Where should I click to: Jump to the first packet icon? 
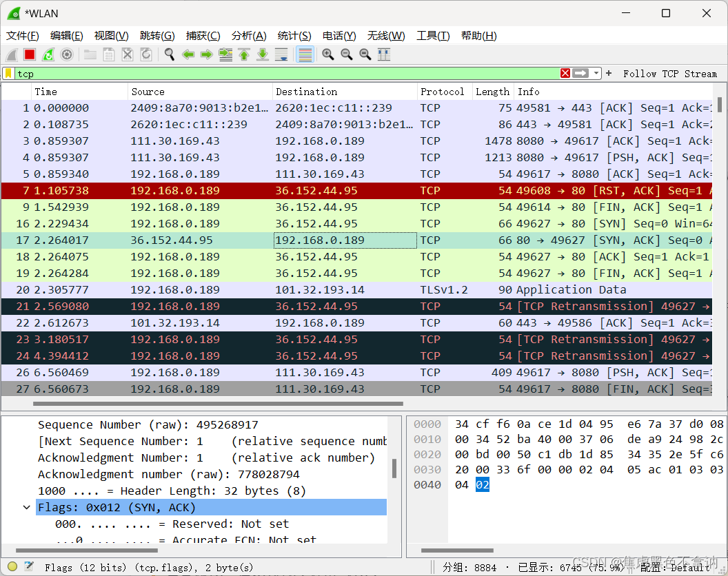click(x=244, y=54)
